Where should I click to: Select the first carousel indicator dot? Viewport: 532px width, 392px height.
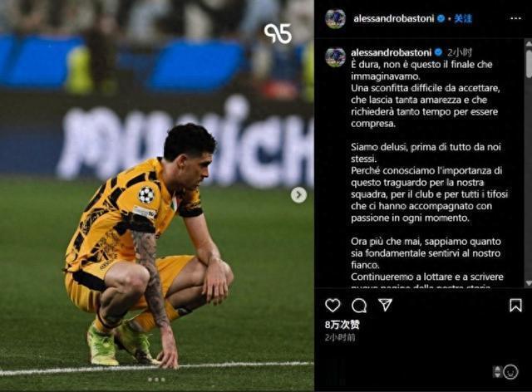[x=150, y=380]
